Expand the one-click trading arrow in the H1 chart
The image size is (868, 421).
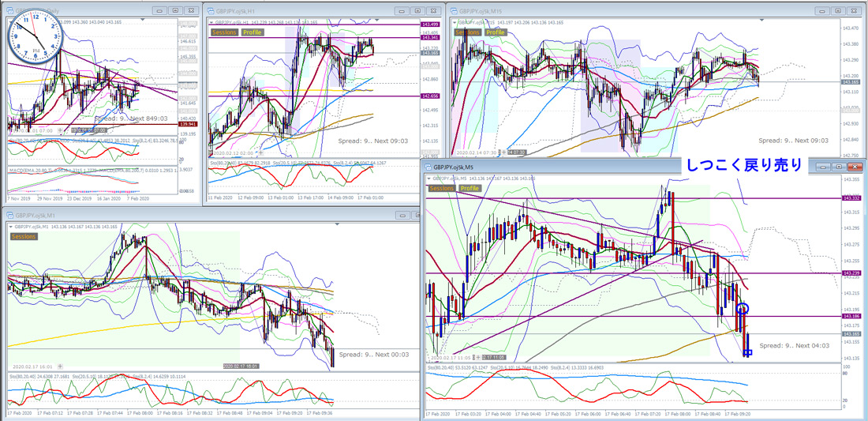(x=211, y=21)
